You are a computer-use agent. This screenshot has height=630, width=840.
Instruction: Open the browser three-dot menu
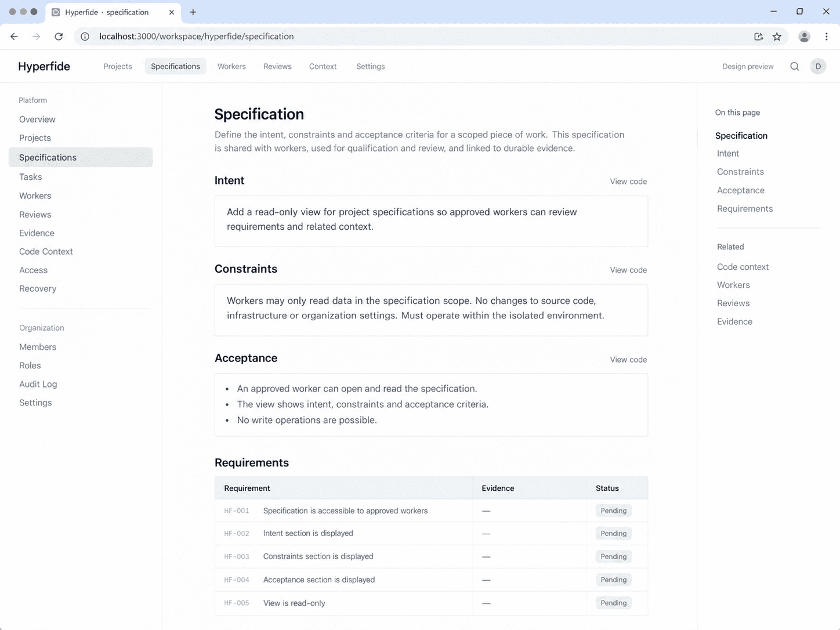click(826, 37)
